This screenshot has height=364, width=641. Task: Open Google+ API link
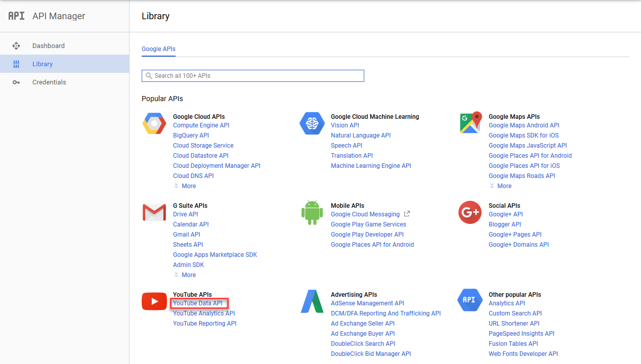(506, 214)
